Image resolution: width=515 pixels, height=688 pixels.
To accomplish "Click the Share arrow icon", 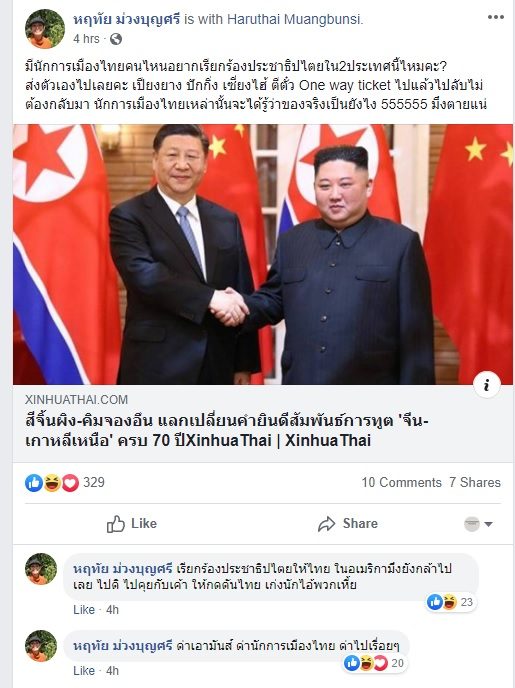I will coord(326,524).
